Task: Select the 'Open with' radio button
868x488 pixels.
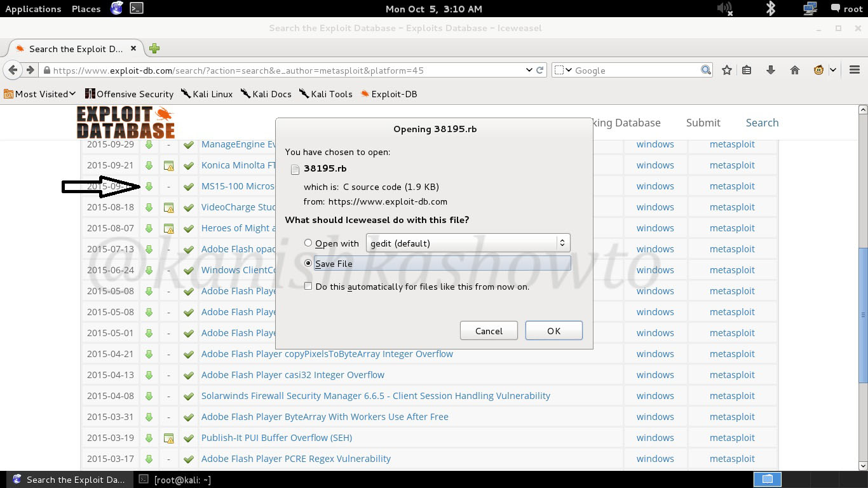Action: 308,243
